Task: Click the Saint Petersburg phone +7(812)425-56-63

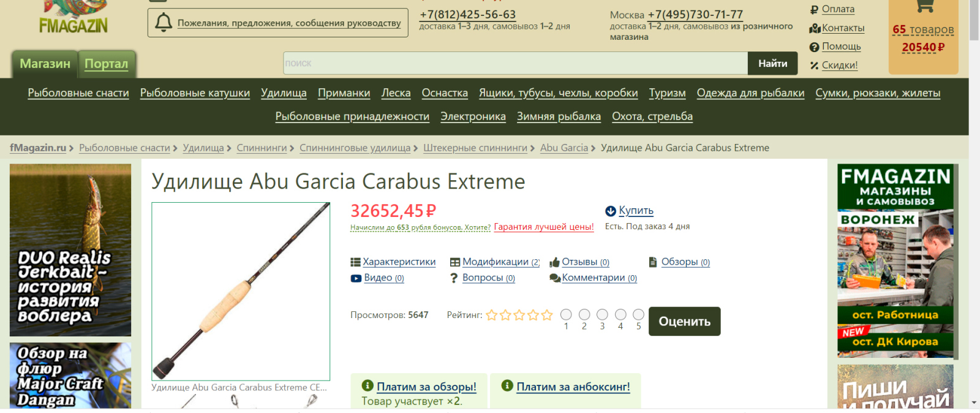Action: pos(467,15)
